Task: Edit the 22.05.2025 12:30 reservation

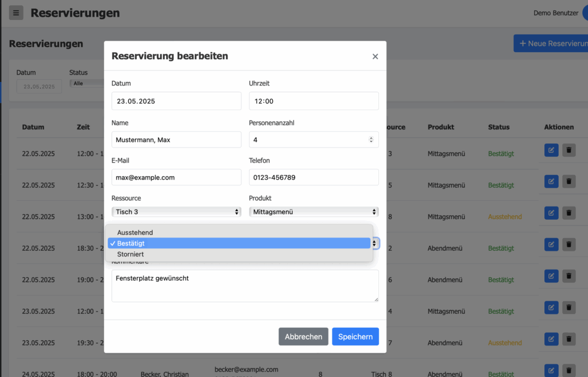Action: click(x=551, y=181)
